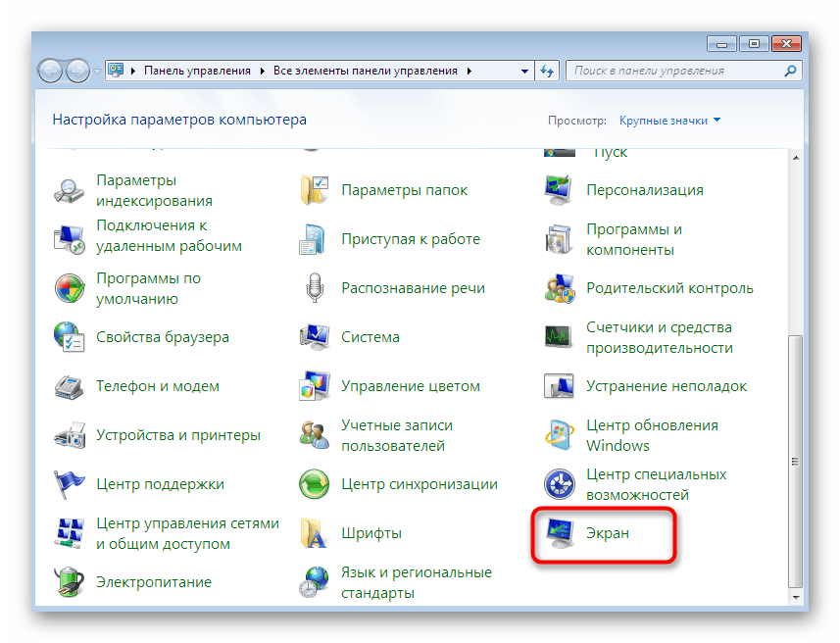Expand address bar history dropdown arrow
The width and height of the screenshot is (840, 643).
[524, 71]
